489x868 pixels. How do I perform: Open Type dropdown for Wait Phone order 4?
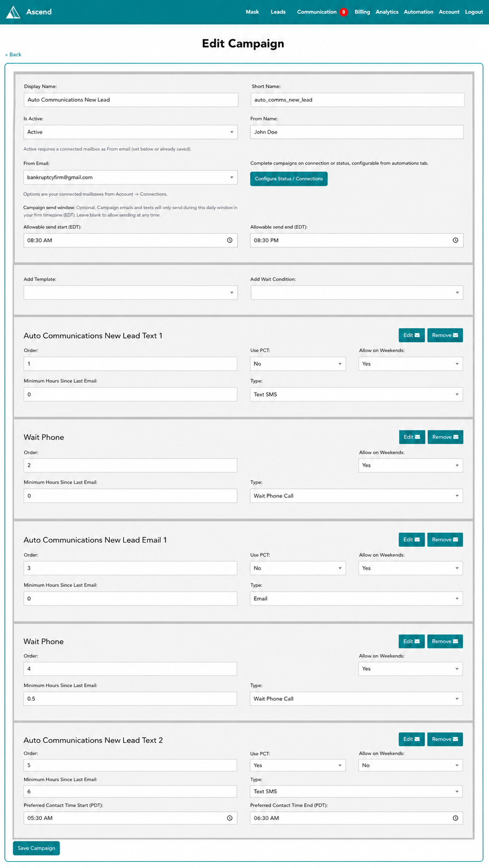tap(356, 699)
